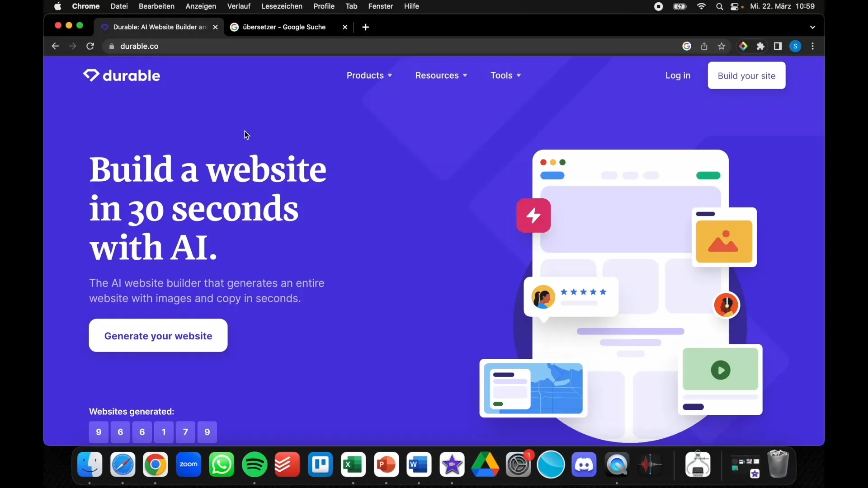Viewport: 868px width, 488px height.
Task: Click the Durable diamond logo icon
Action: (x=90, y=75)
